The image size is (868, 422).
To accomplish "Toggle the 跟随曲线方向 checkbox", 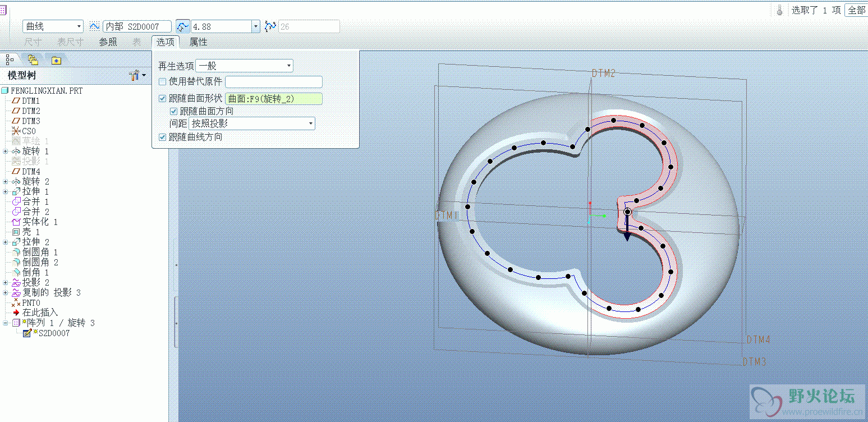I will tap(162, 137).
